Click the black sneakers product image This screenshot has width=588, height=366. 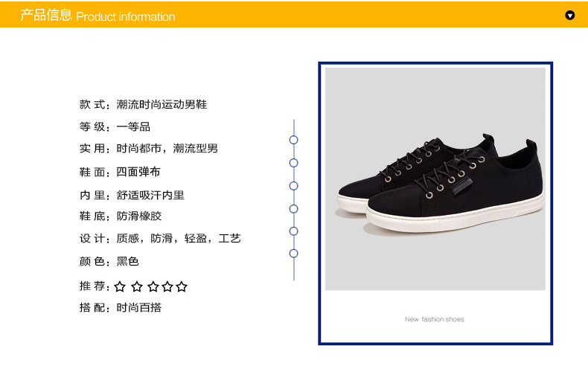(x=435, y=179)
